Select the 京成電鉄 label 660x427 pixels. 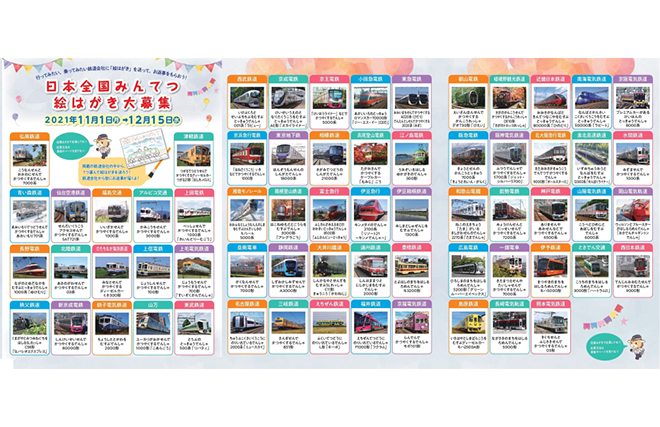288,79
